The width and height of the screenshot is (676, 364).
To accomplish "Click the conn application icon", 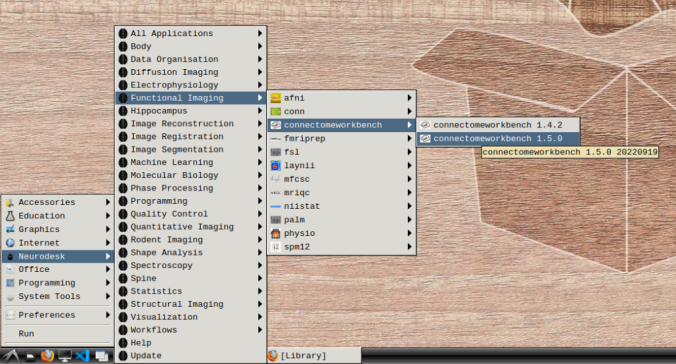I will point(275,111).
